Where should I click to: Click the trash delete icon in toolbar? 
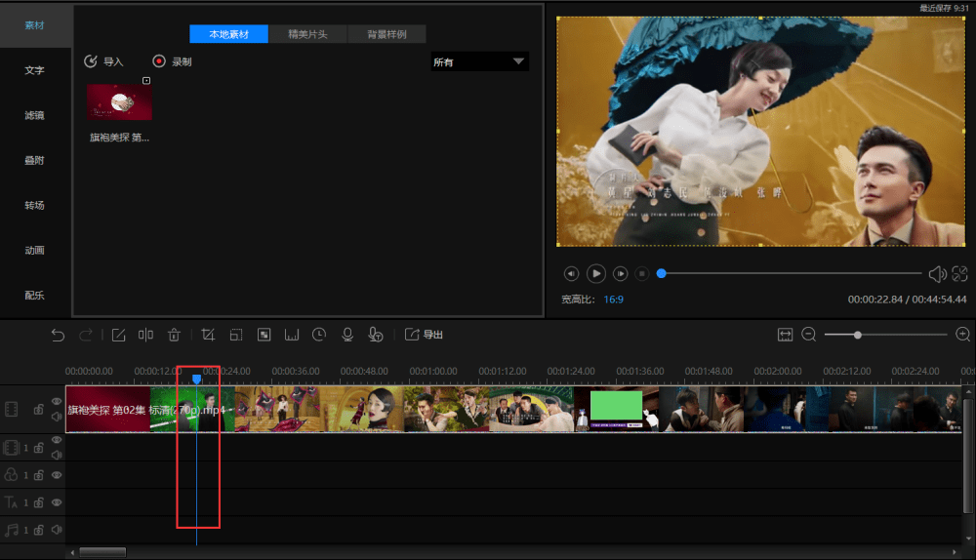pyautogui.click(x=174, y=335)
